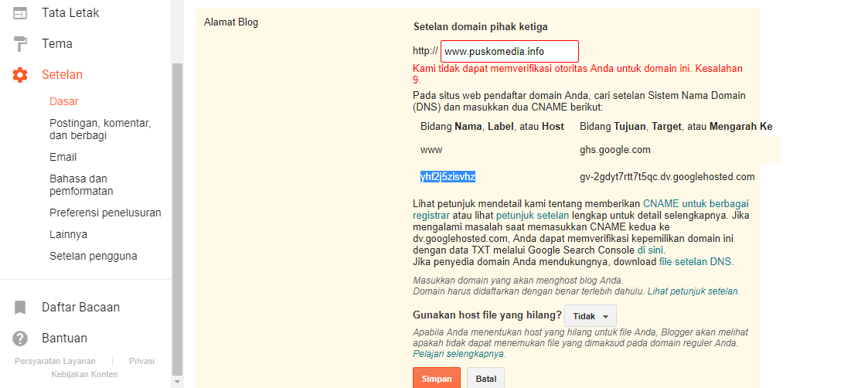Click the www host value

431,149
